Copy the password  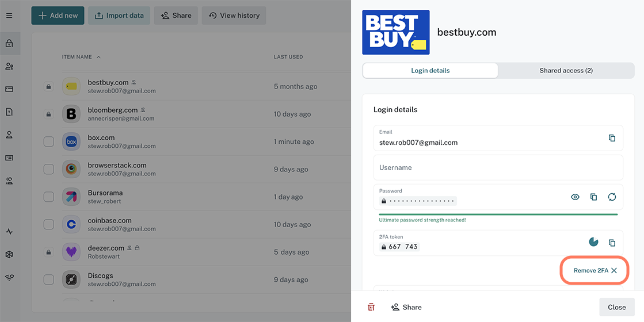(593, 197)
